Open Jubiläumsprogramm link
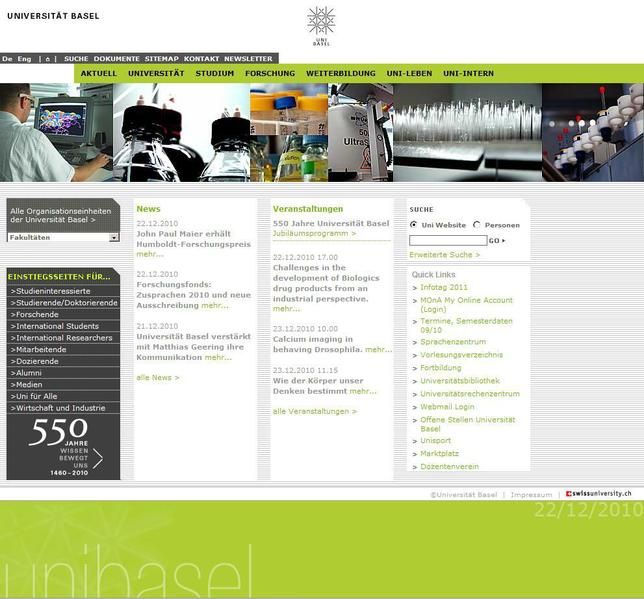This screenshot has height=599, width=644. 315,233
